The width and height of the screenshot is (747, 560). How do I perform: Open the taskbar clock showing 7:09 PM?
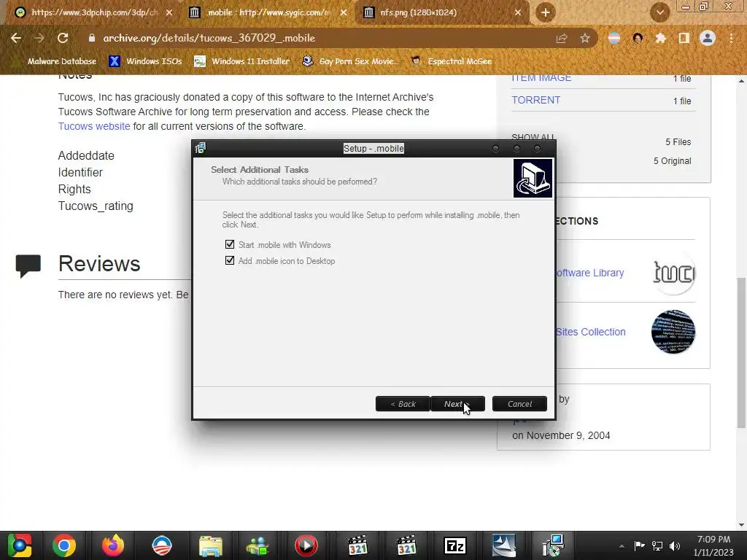[713, 545]
